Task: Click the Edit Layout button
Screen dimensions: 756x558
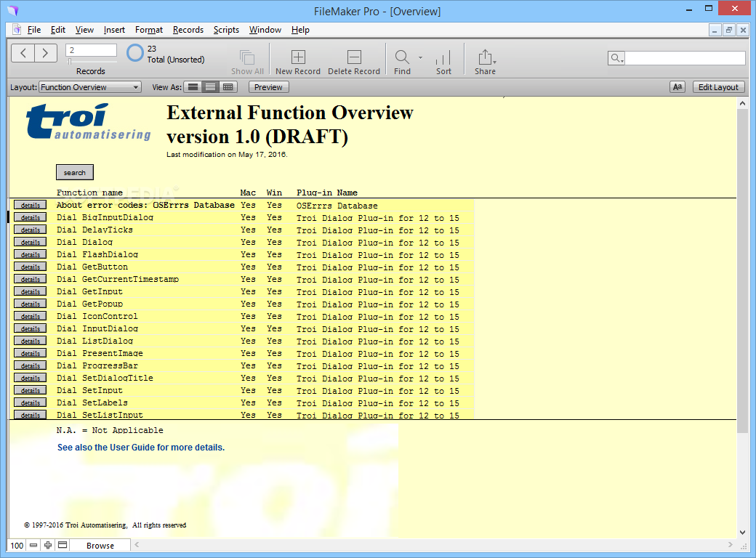Action: click(718, 87)
